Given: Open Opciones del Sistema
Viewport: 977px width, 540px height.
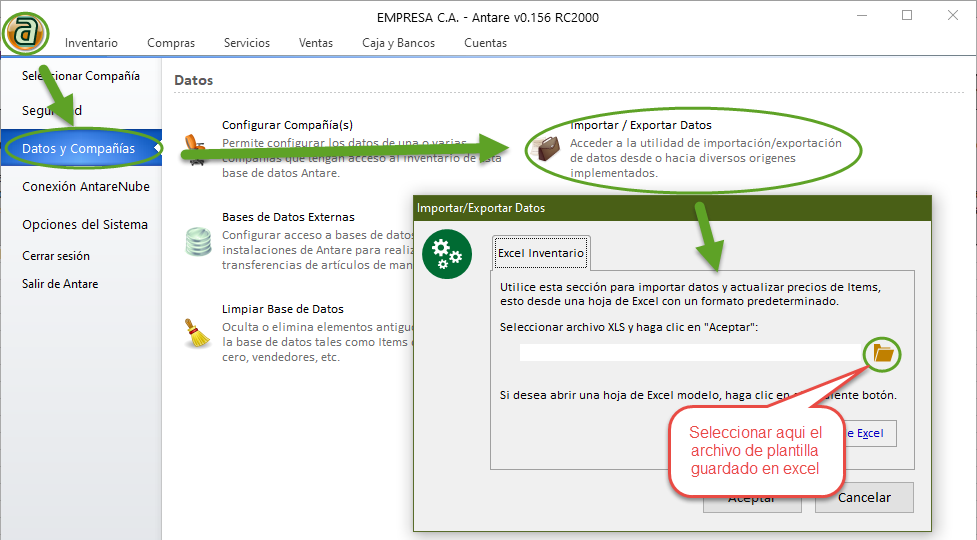Looking at the screenshot, I should tap(85, 225).
